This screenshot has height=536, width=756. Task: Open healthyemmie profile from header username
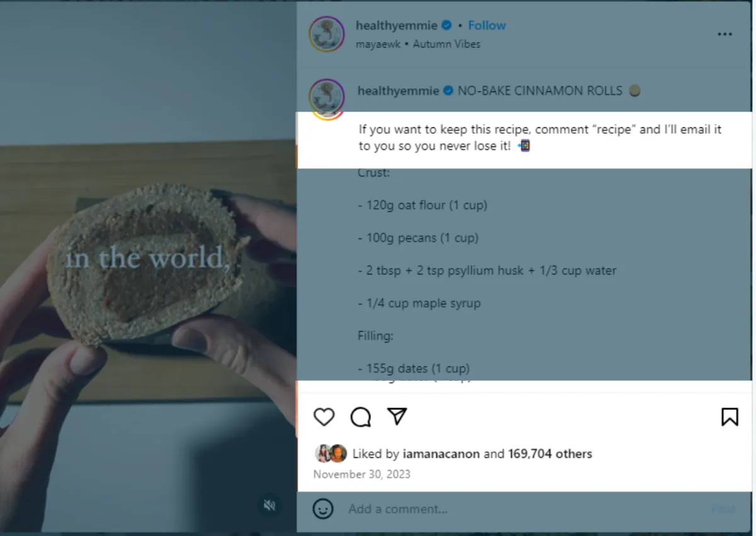(396, 25)
